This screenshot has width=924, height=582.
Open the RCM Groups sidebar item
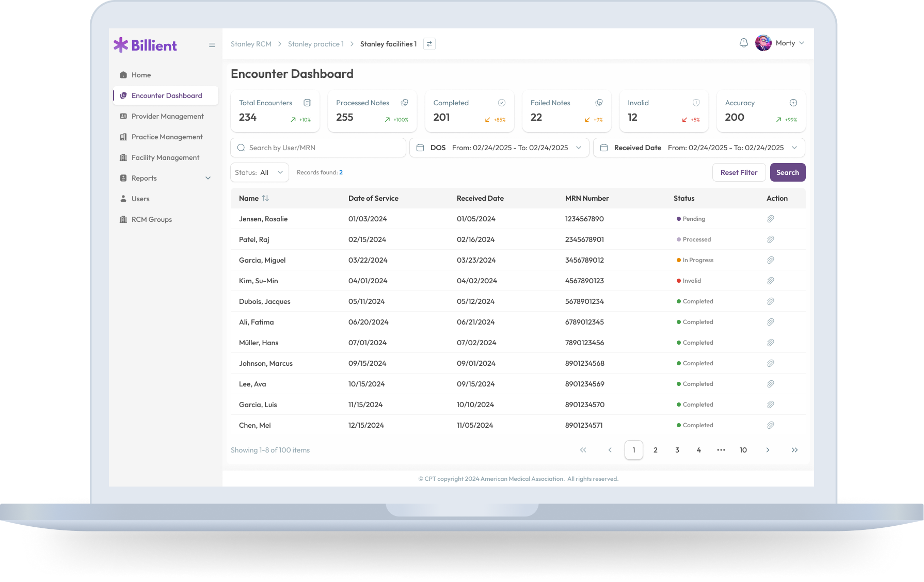pyautogui.click(x=151, y=219)
